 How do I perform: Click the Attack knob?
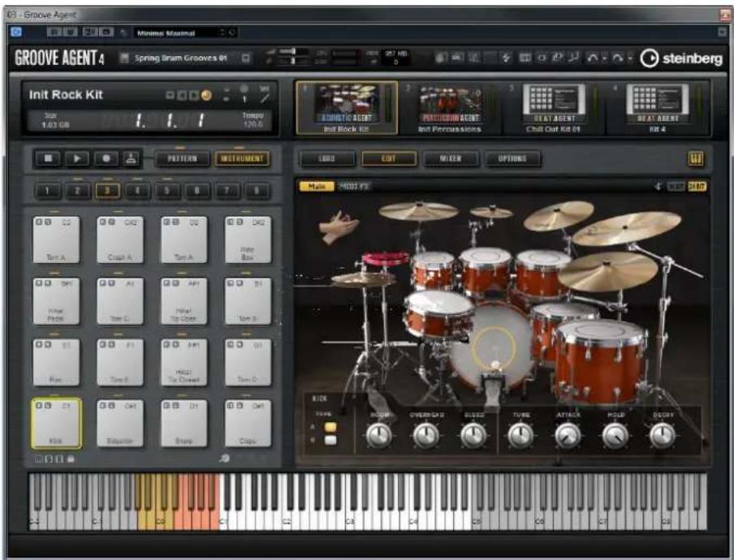(568, 436)
